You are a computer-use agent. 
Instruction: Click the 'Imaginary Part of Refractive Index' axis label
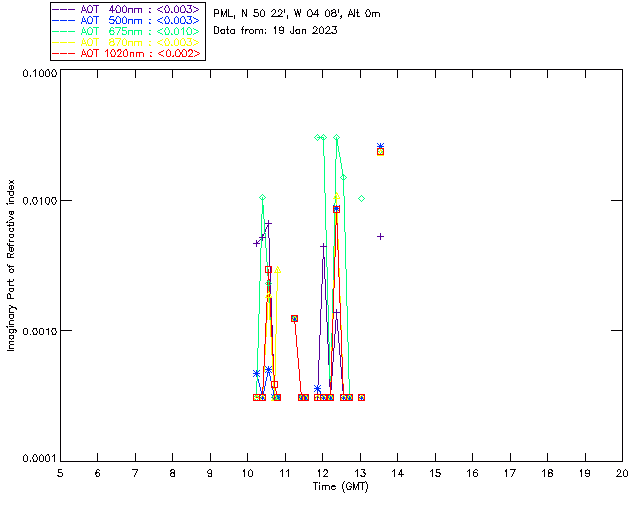(x=12, y=265)
